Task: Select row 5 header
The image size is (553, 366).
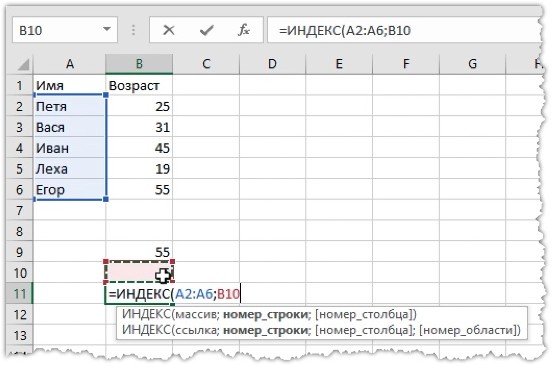Action: [x=19, y=169]
